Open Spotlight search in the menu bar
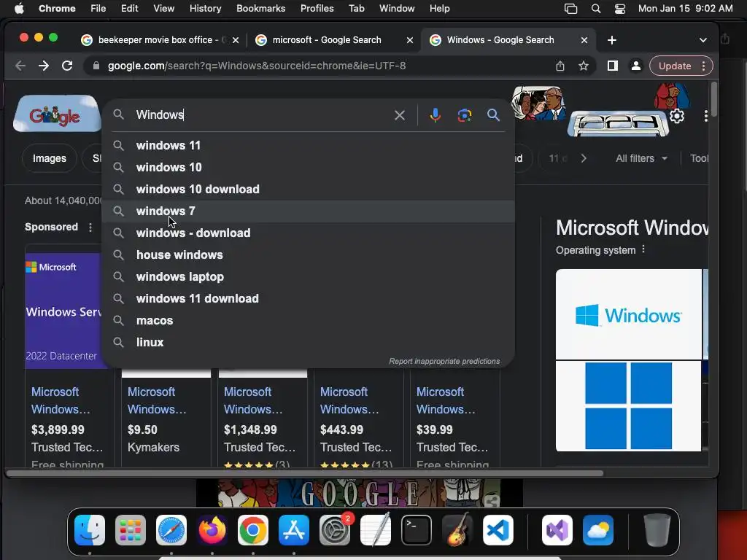The height and width of the screenshot is (560, 747). (x=595, y=9)
